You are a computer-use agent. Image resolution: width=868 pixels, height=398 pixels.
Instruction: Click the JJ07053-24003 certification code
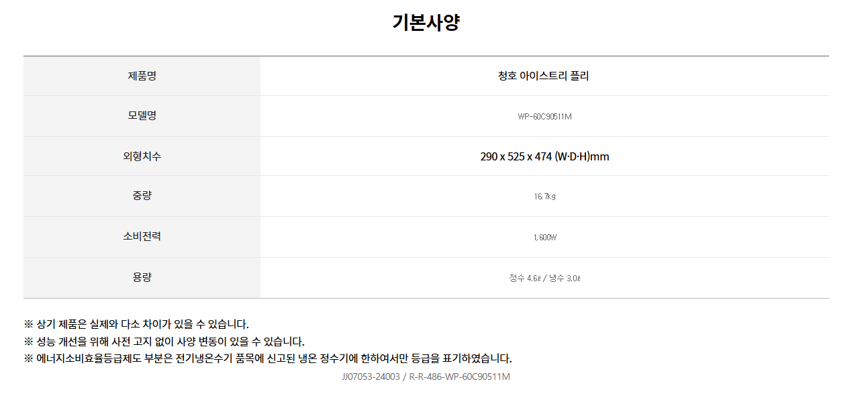tap(371, 377)
